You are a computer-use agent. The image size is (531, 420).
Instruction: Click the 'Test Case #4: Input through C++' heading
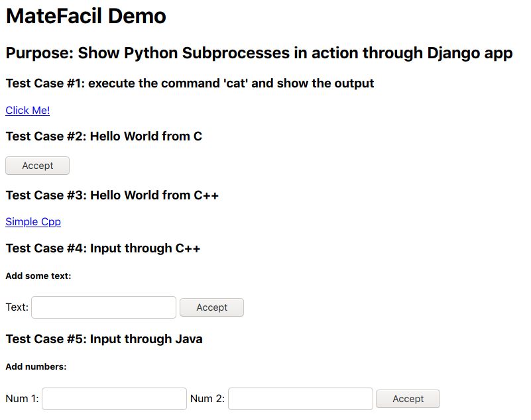(x=103, y=248)
